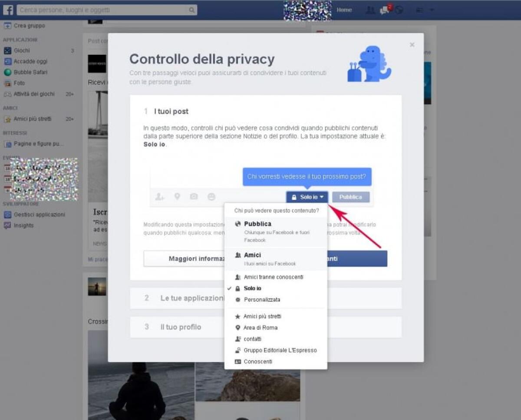Expand the account settings arrow top right
Viewport: 521px width, 420px height.
coord(432,10)
